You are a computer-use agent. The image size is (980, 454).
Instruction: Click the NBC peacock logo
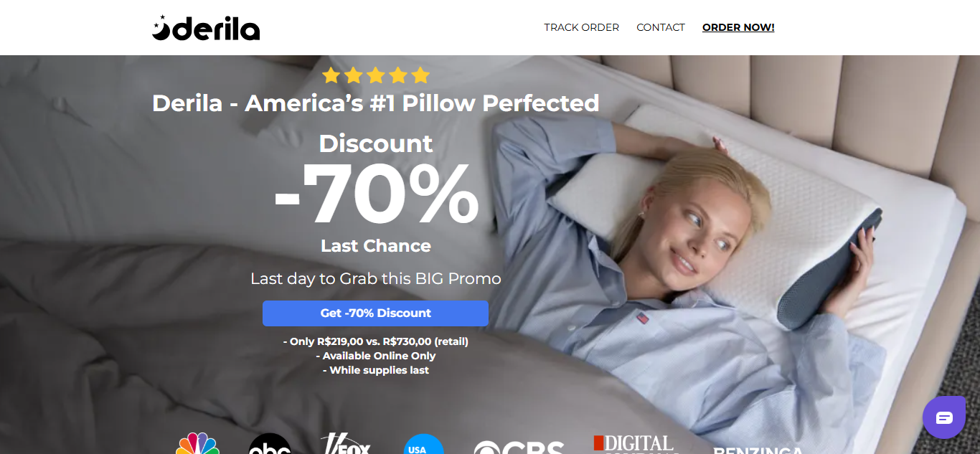(197, 443)
